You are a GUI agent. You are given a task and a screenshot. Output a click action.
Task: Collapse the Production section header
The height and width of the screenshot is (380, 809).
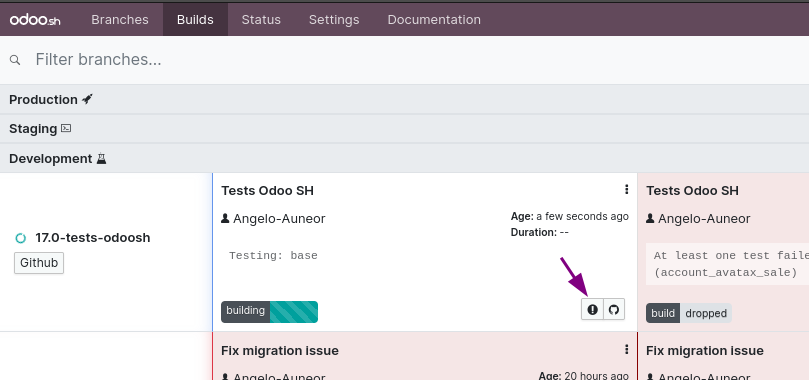pyautogui.click(x=404, y=100)
